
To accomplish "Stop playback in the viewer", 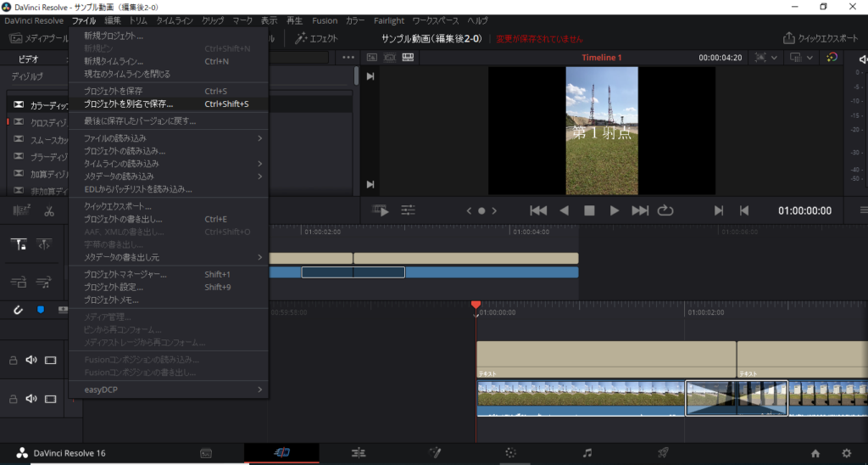I will [x=590, y=210].
